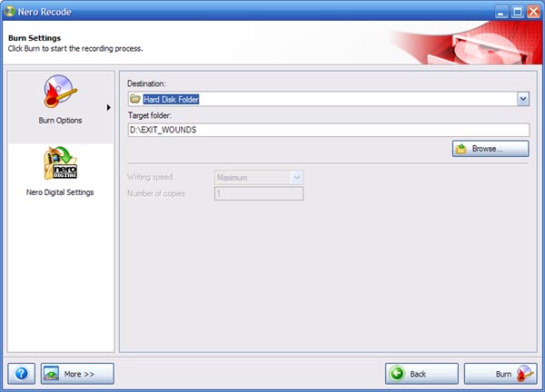The image size is (545, 392).
Task: Open the Nero Digital Settings icon
Action: pyautogui.click(x=61, y=162)
